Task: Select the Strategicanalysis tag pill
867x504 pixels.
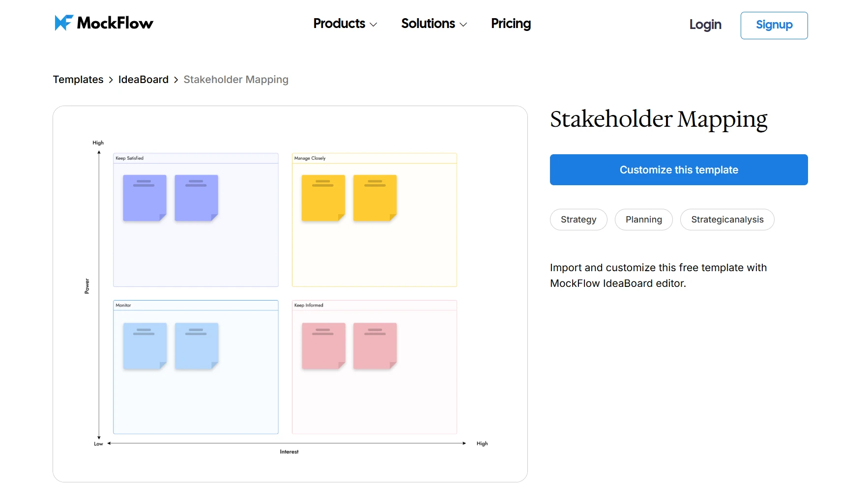Action: pos(727,220)
